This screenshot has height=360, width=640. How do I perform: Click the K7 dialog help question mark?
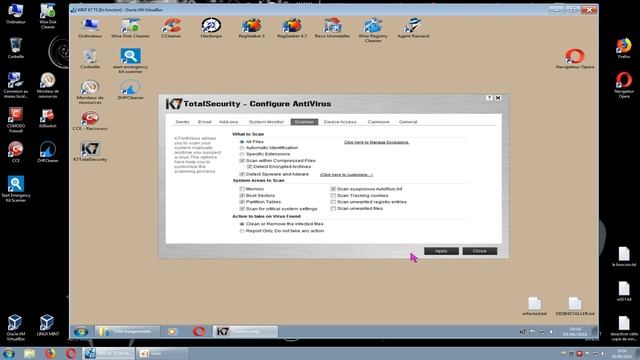tap(489, 98)
